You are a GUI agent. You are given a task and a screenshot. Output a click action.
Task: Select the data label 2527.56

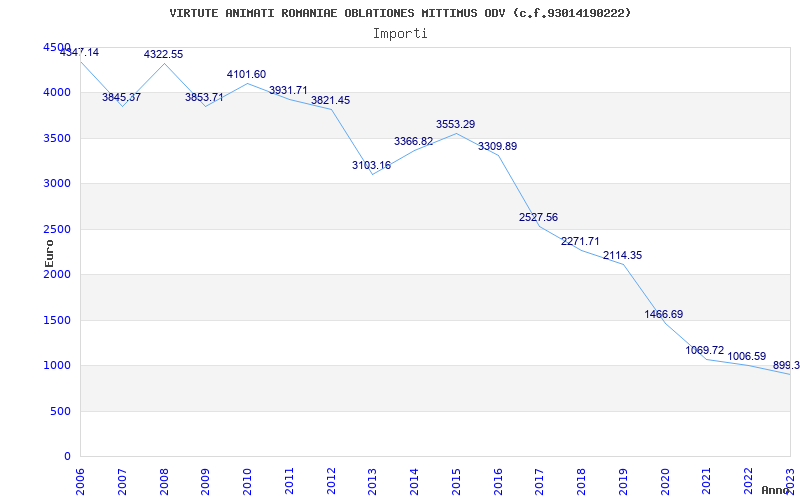pos(539,217)
